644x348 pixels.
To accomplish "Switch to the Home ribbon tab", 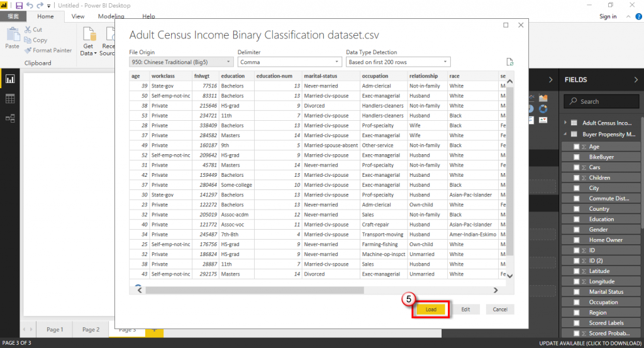I will point(45,16).
